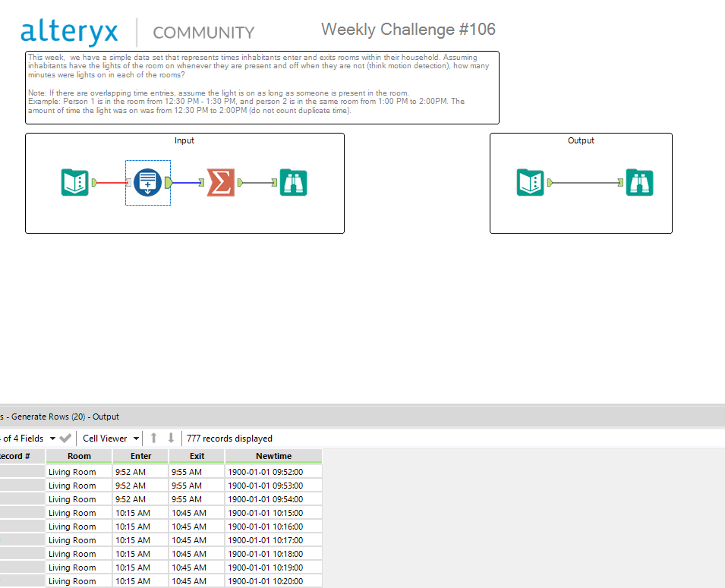Select cell 1900-01-01 10:18:00

click(x=274, y=554)
